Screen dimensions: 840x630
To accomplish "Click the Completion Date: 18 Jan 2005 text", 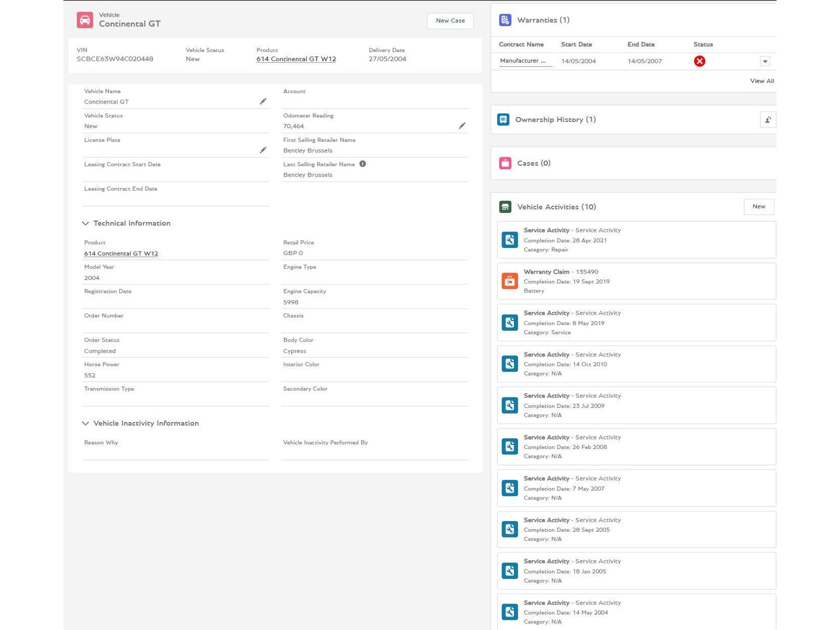I will click(565, 571).
